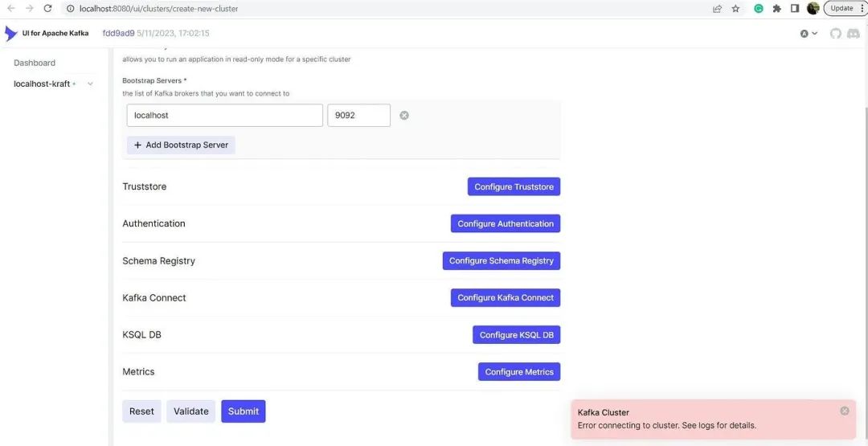Submit the cluster configuration form

point(243,411)
